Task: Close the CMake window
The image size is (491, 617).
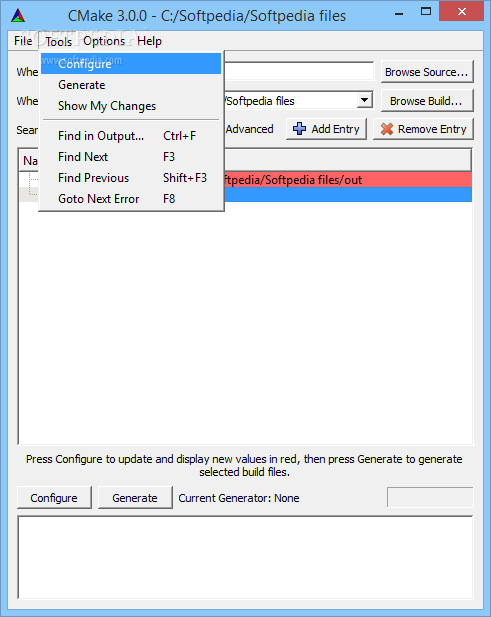Action: point(461,11)
